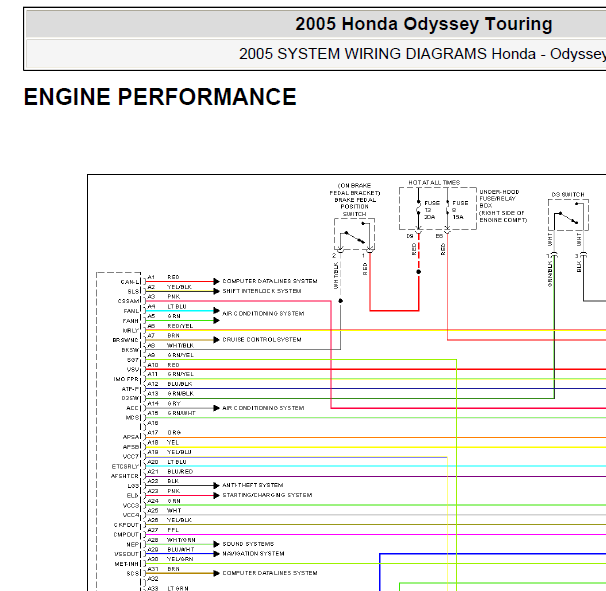This screenshot has height=591, width=606.
Task: Click the arrowhead ending the A2 YEL/BLK wire
Action: pos(216,291)
